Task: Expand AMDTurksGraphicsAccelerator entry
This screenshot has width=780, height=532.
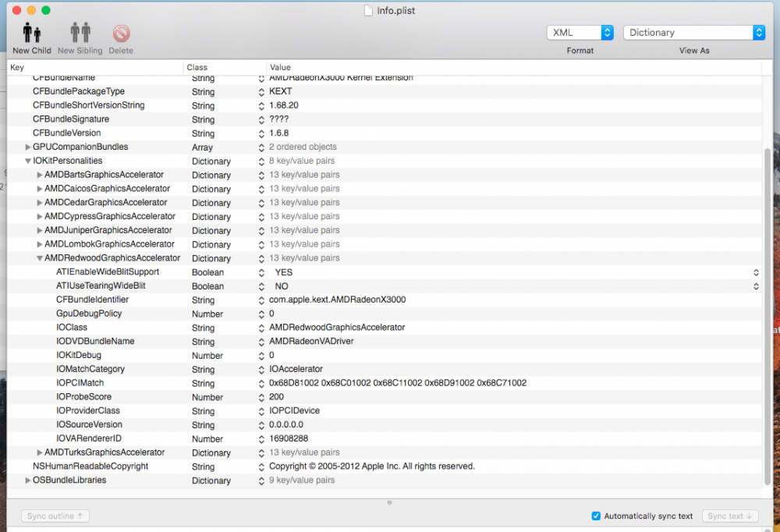Action: click(39, 453)
